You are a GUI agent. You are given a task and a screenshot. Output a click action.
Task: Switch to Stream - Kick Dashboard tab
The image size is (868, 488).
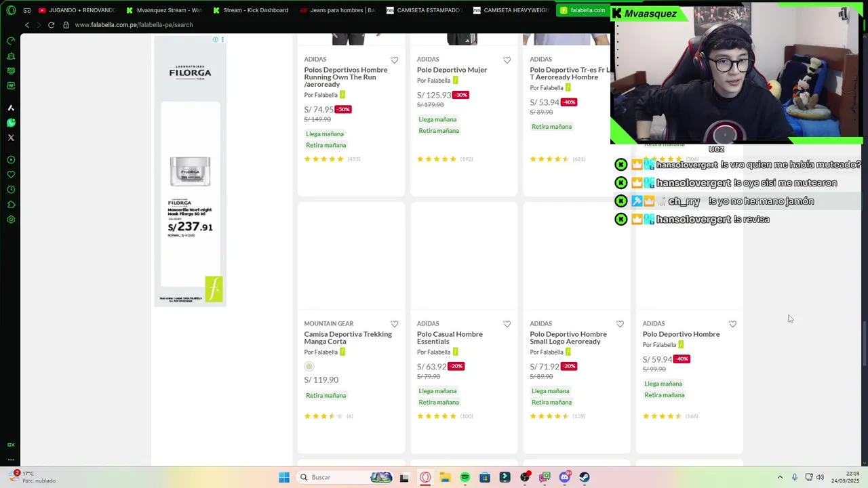tap(252, 10)
